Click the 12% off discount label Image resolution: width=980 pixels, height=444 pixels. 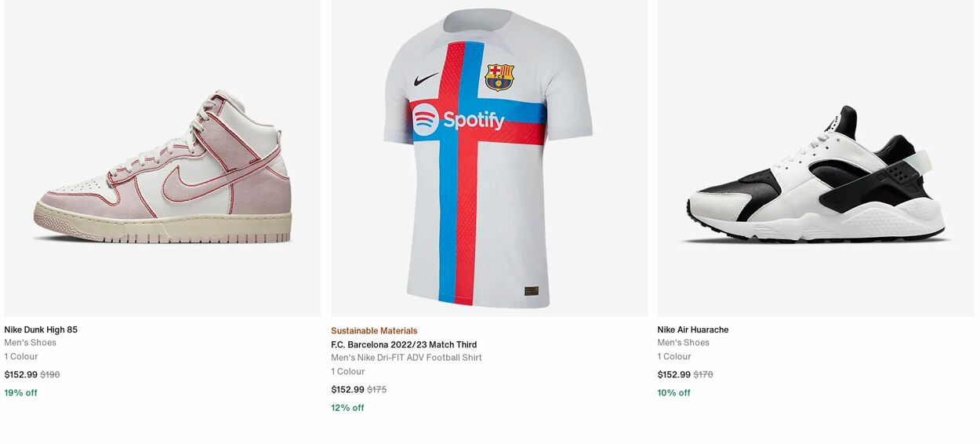click(347, 408)
